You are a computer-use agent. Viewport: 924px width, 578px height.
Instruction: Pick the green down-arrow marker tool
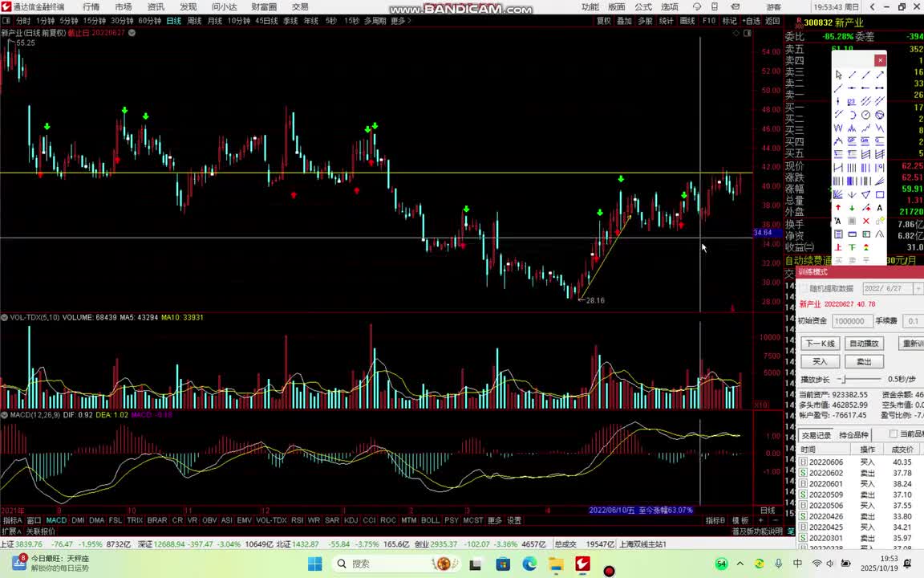[x=852, y=208]
